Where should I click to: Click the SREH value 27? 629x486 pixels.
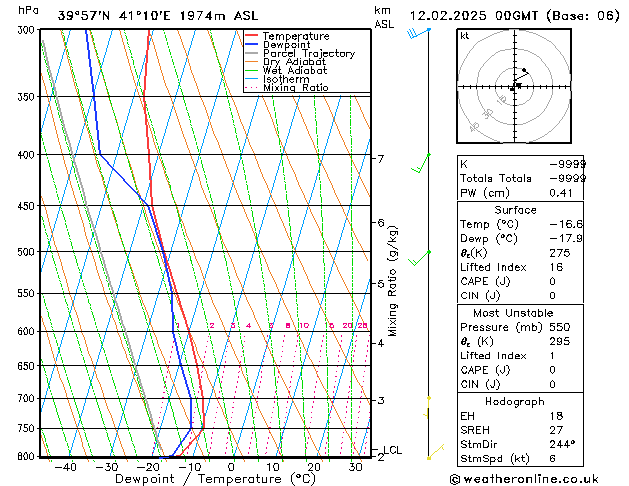(x=556, y=430)
